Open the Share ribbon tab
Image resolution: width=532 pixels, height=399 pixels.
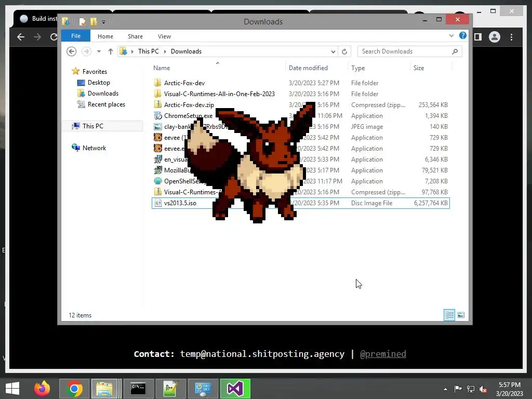point(135,36)
